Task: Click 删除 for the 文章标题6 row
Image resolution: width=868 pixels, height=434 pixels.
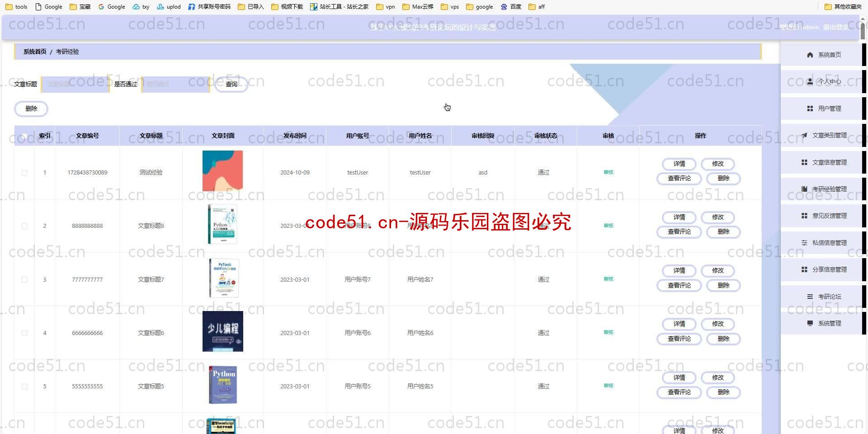Action: click(723, 339)
